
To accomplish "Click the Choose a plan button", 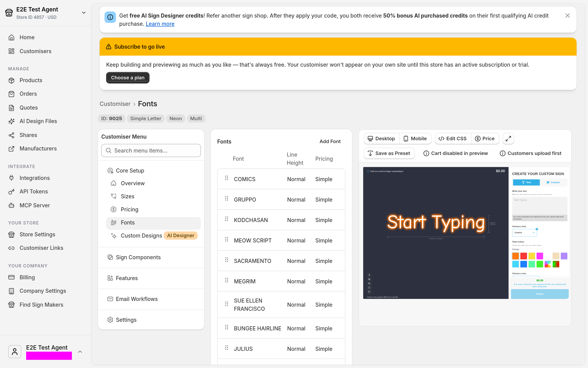I will (x=128, y=78).
